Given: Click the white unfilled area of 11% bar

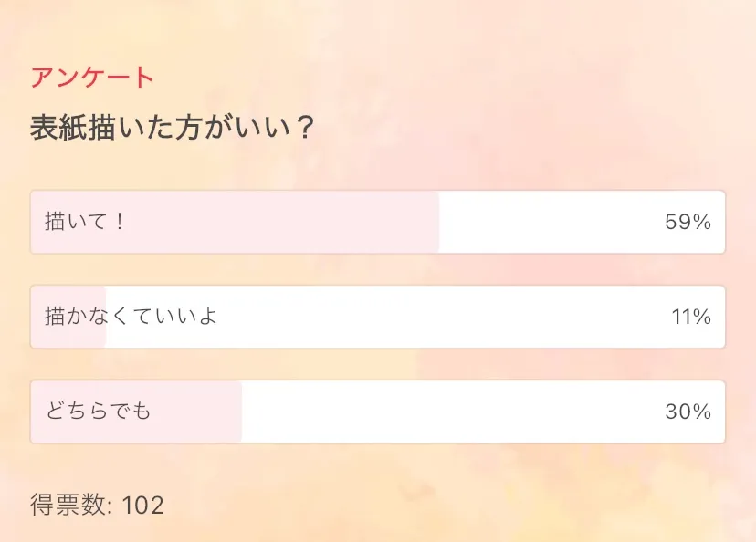Looking at the screenshot, I should (411, 317).
